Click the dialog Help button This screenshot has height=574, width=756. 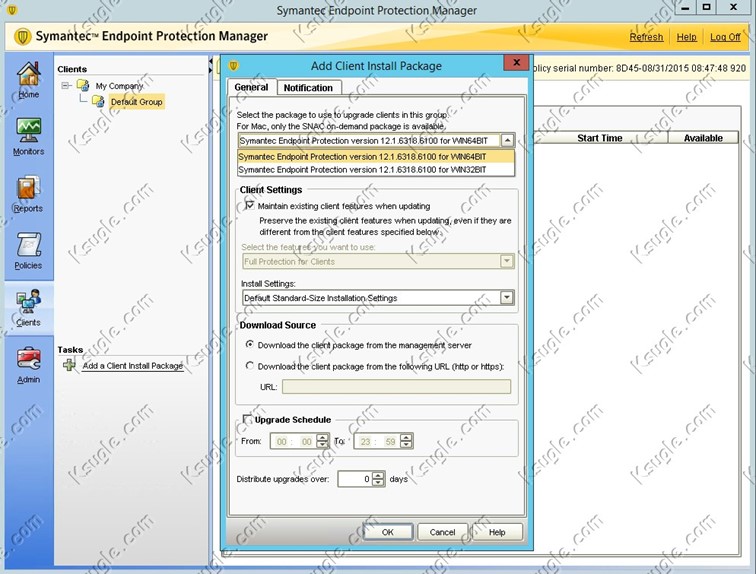[497, 532]
